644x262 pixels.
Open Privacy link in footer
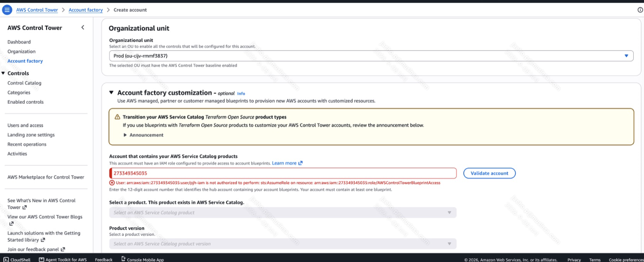(574, 259)
